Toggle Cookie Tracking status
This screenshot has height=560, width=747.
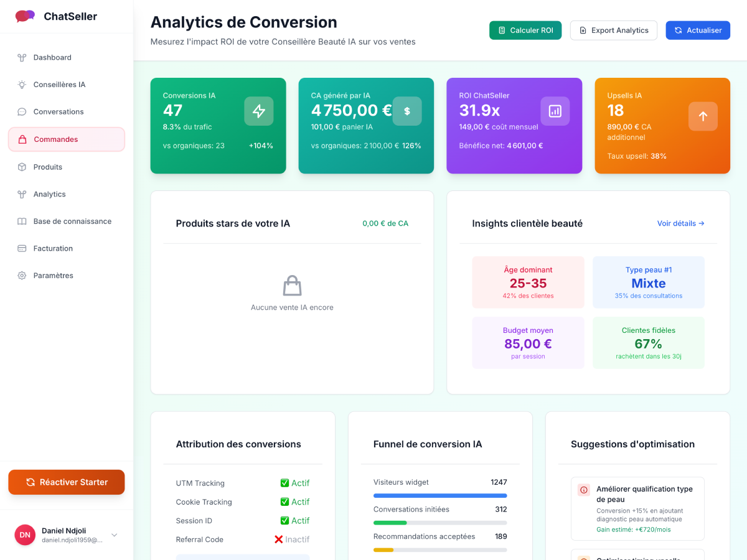coord(292,502)
